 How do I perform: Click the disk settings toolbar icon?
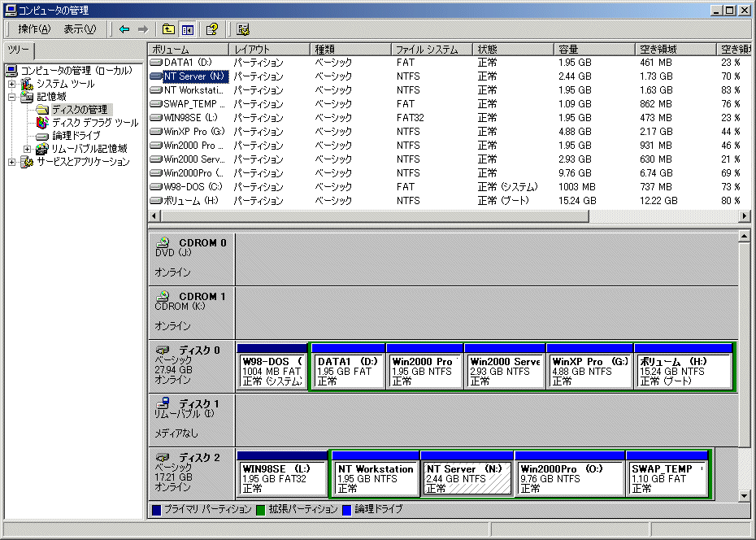point(243,29)
